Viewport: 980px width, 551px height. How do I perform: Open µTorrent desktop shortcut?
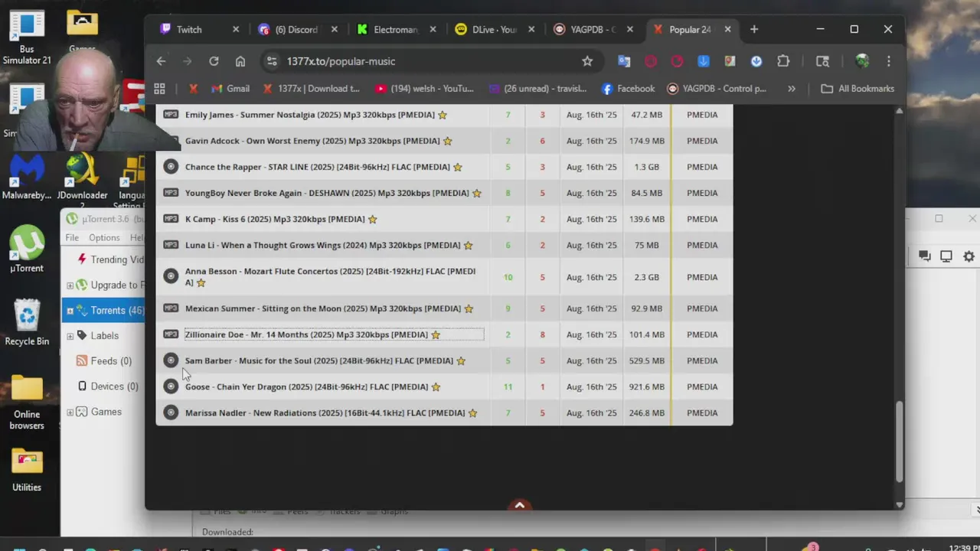click(27, 249)
